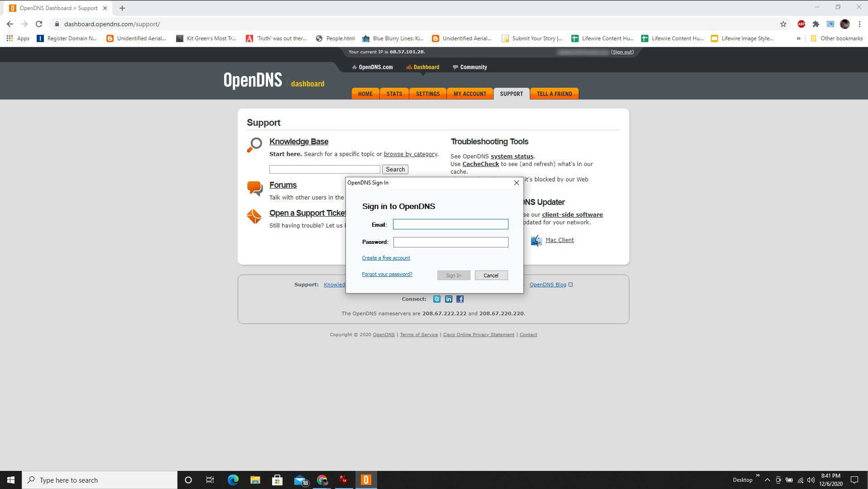Screen dimensions: 868x489
Task: Open Microsoft Store from the taskbar
Action: click(277, 480)
